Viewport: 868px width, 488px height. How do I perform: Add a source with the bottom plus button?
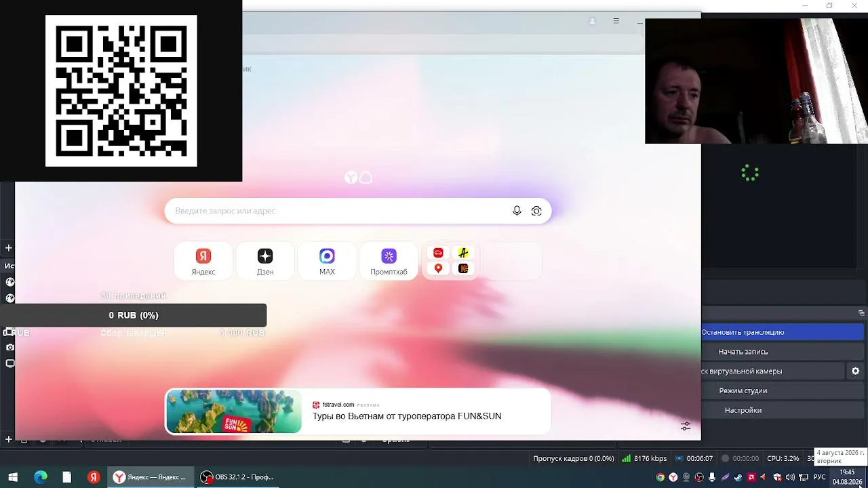pos(9,439)
